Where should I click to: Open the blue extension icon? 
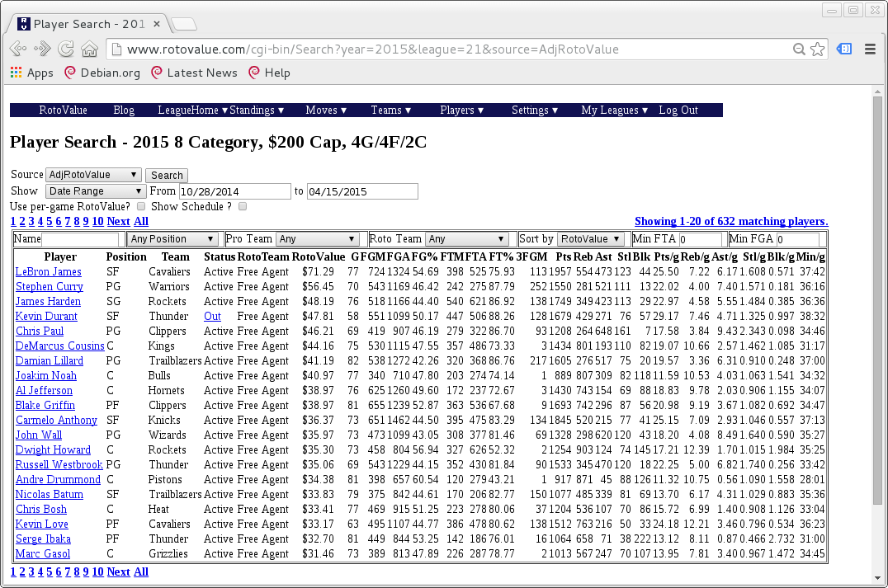(x=844, y=49)
